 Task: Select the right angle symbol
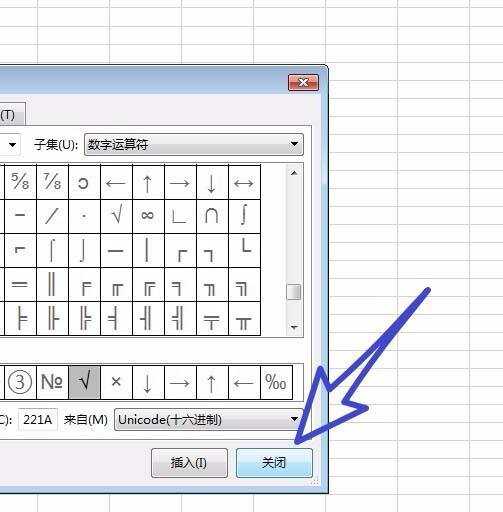click(x=181, y=217)
